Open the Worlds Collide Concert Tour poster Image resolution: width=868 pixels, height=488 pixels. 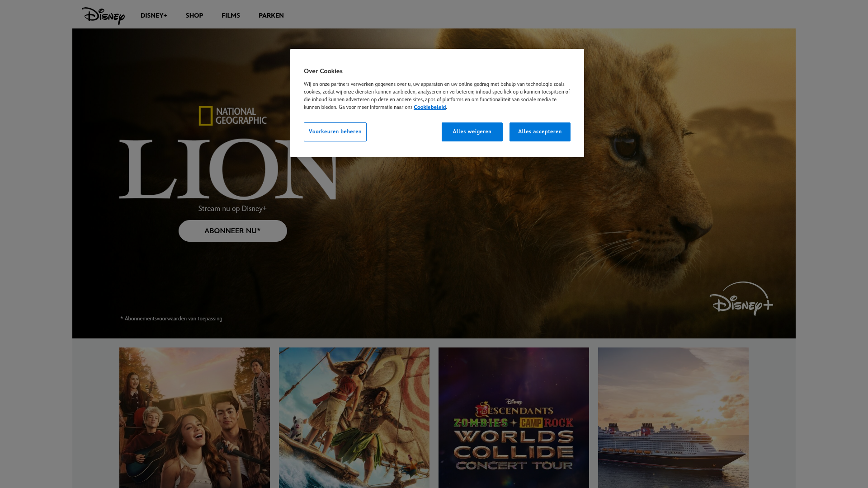[514, 418]
